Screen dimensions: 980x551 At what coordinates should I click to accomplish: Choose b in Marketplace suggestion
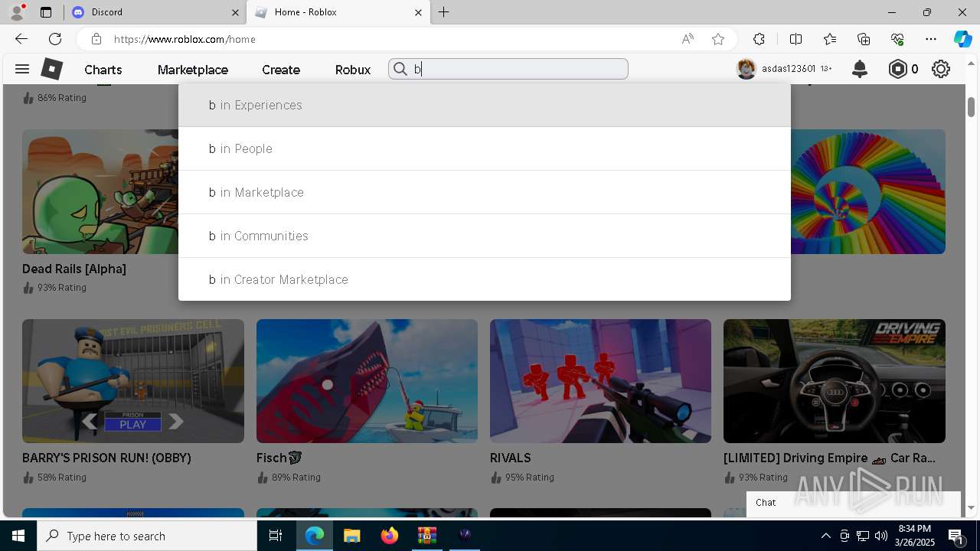[x=485, y=192]
